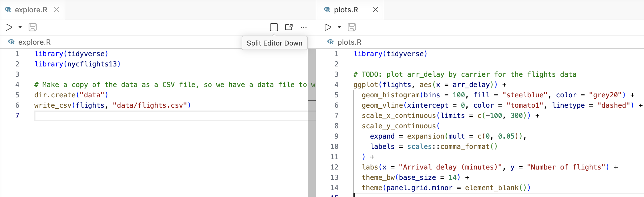Click "grey20" color string in plots.R
Screen dimensions: 644x197
605,95
